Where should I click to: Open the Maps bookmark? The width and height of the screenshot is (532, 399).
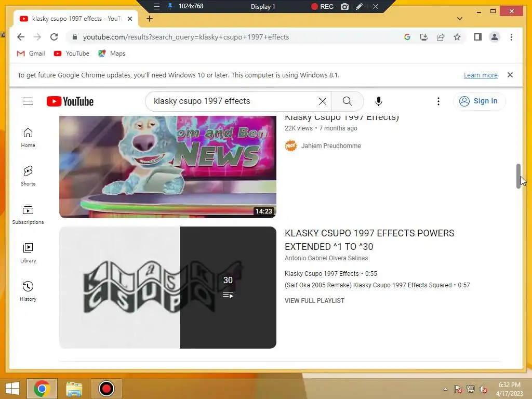coord(112,54)
